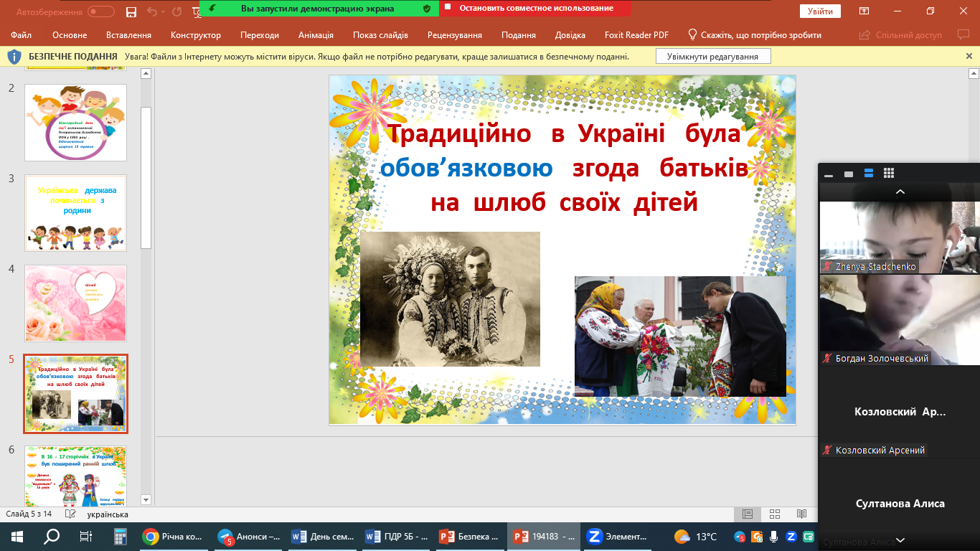
Task: Select slide 5 thumbnail in panel
Action: click(x=75, y=394)
